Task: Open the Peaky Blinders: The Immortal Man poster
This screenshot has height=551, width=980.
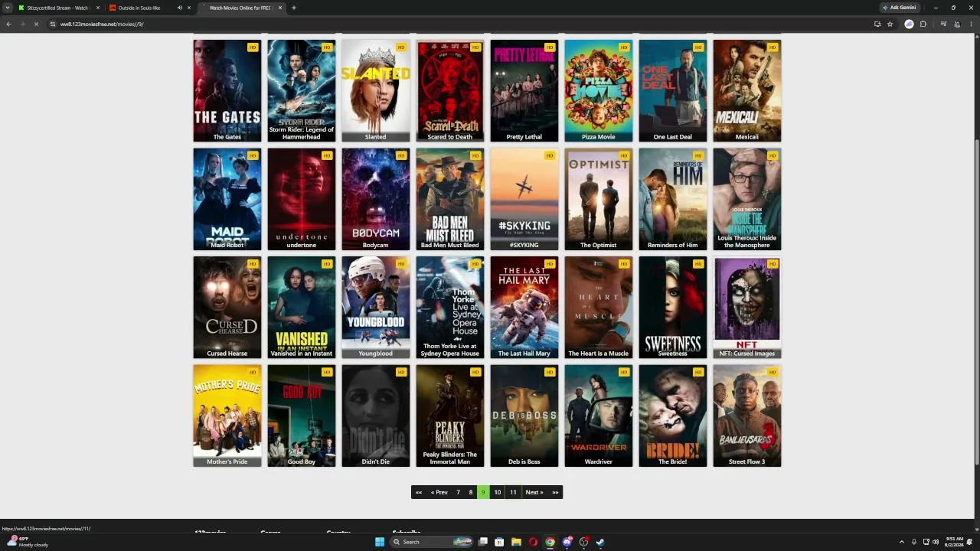Action: [x=450, y=416]
